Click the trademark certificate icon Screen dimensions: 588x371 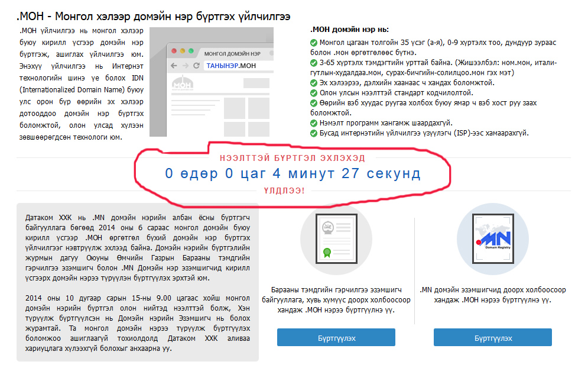336,239
